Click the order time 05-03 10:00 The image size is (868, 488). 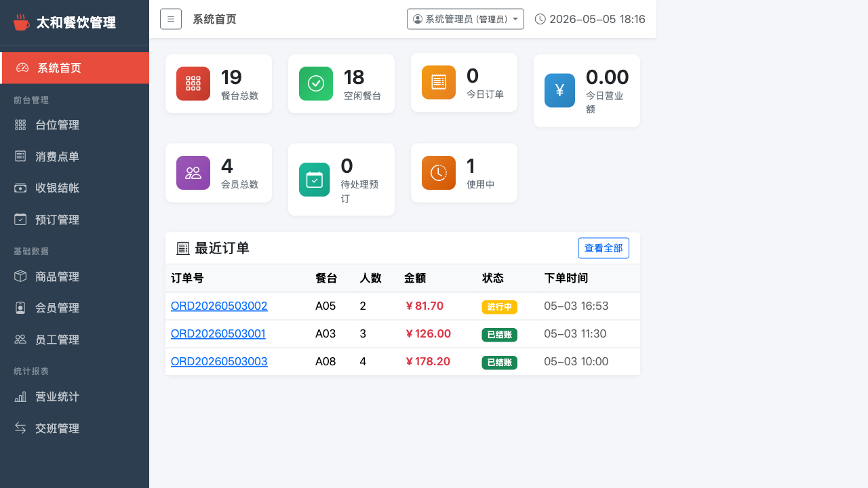(576, 361)
